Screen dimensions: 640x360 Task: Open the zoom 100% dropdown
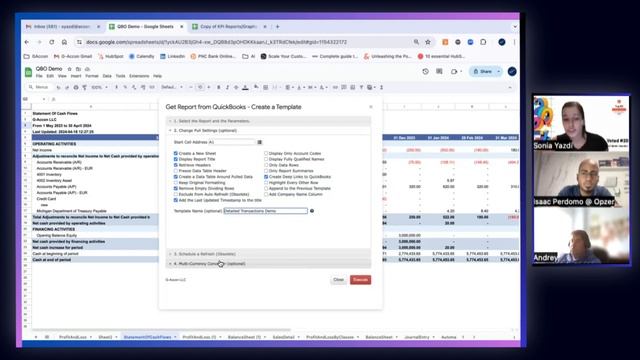pyautogui.click(x=100, y=87)
